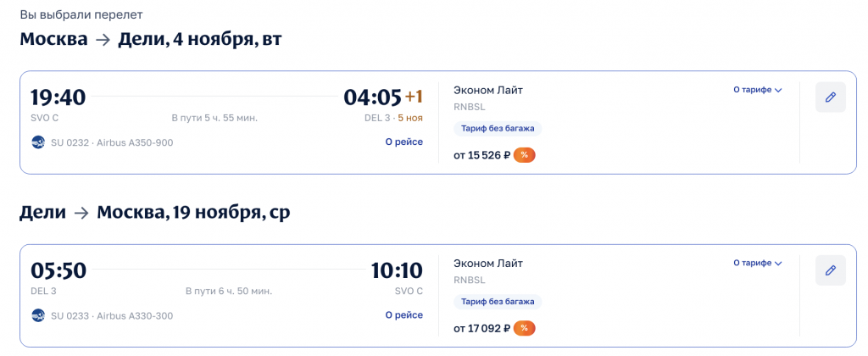Click the 'Тариф без багажа' badge on the outbound flight
868x356 pixels.
pyautogui.click(x=498, y=129)
